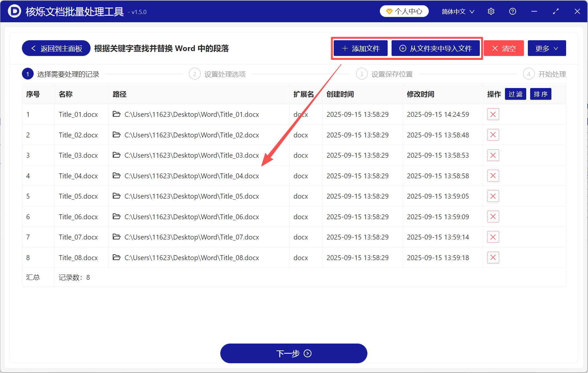Click the help question mark icon
This screenshot has width=588, height=373.
512,11
